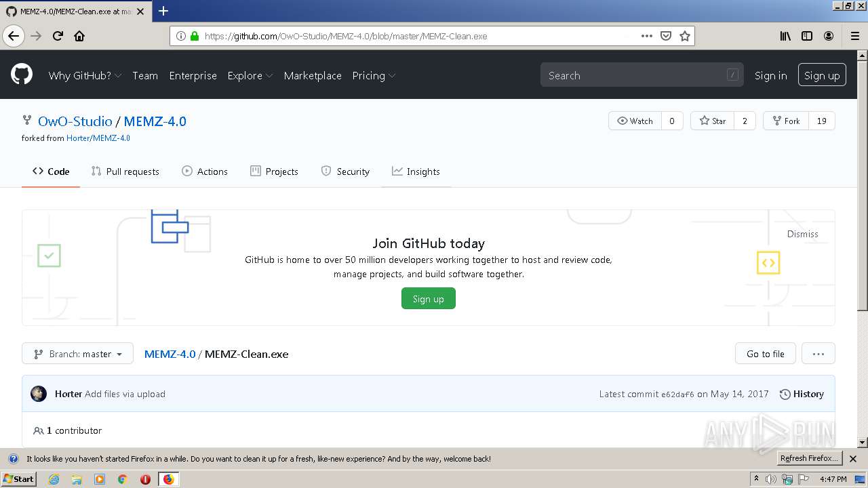
Task: Open the Firefox Library icon
Action: tap(785, 36)
